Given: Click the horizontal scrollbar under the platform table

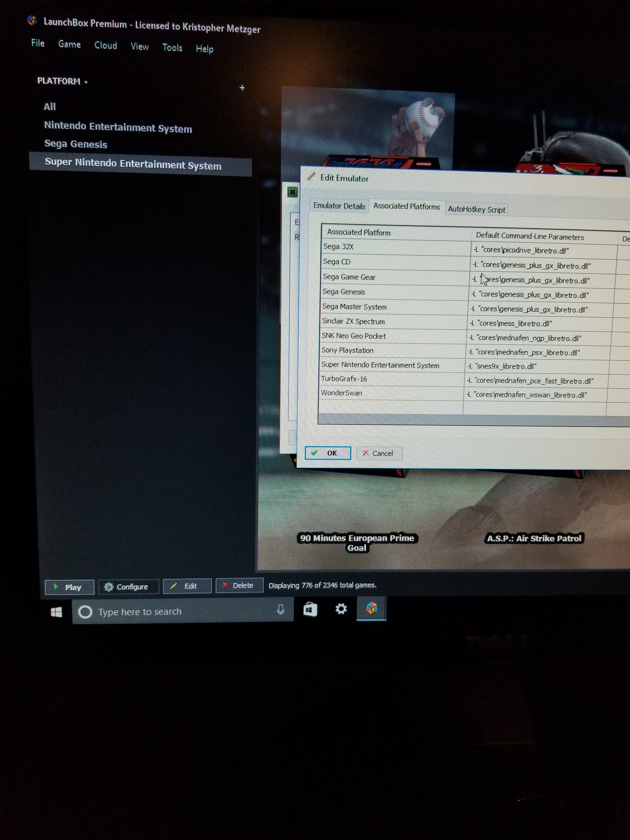Looking at the screenshot, I should (474, 420).
